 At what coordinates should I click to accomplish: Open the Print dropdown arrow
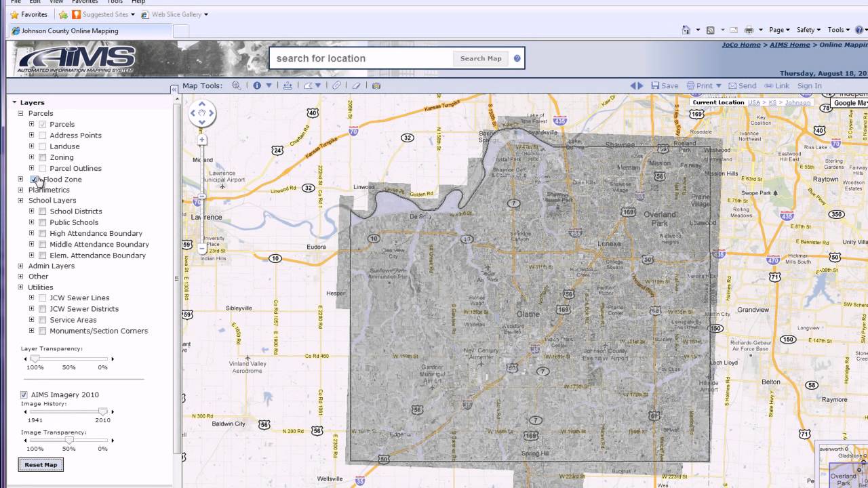(719, 85)
